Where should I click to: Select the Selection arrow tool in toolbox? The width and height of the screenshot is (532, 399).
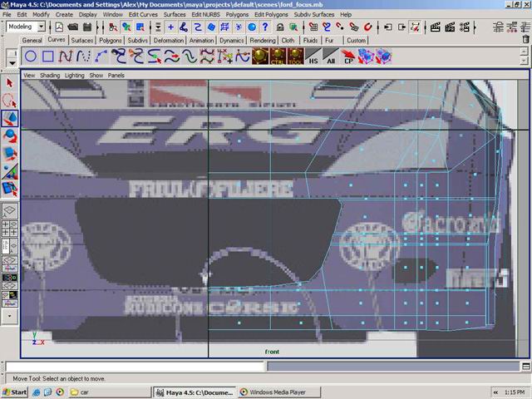pos(10,83)
